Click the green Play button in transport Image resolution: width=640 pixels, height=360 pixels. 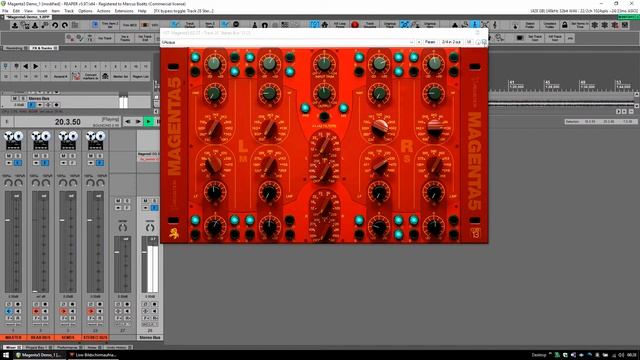click(x=149, y=122)
